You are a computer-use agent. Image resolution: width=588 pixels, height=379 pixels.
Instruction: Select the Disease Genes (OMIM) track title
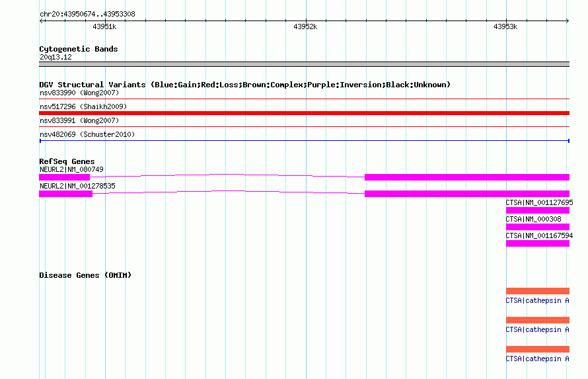click(85, 275)
